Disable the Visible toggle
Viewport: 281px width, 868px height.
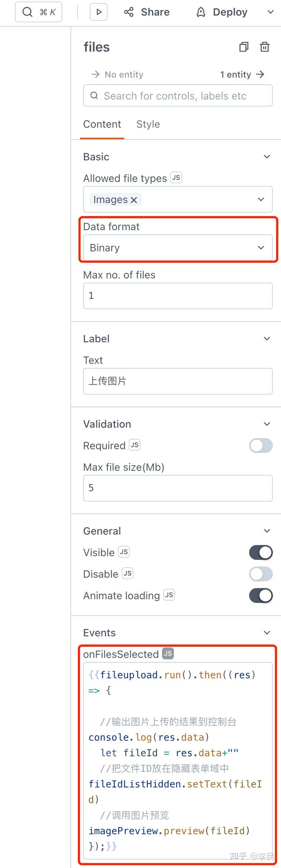(x=261, y=552)
